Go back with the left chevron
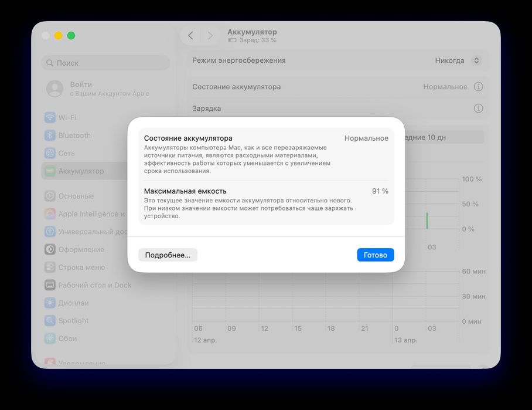Image resolution: width=532 pixels, height=410 pixels. click(x=190, y=35)
